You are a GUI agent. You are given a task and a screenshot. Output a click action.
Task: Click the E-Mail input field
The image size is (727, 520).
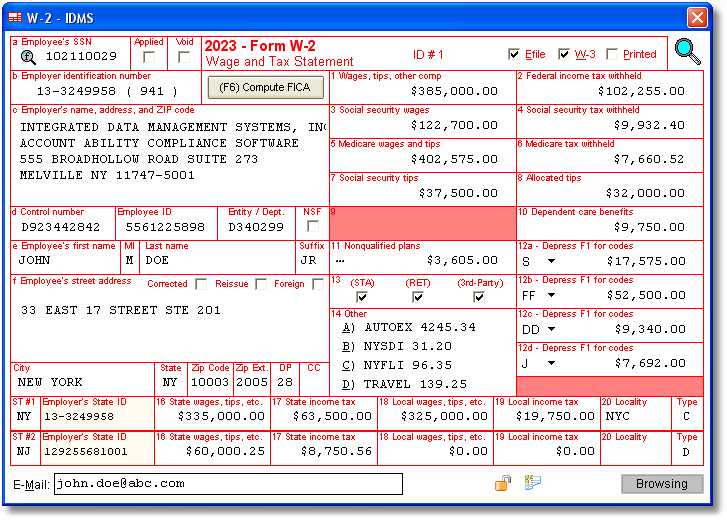point(228,484)
